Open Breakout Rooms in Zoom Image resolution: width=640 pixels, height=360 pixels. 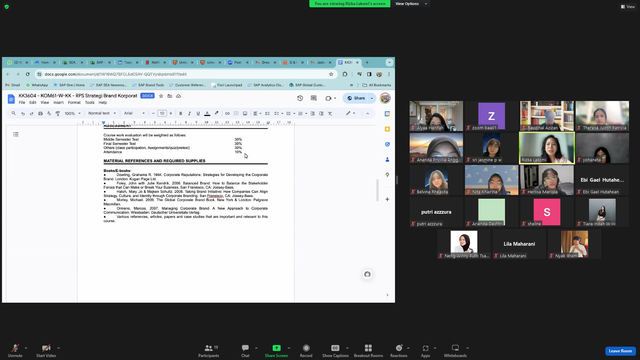pos(368,350)
